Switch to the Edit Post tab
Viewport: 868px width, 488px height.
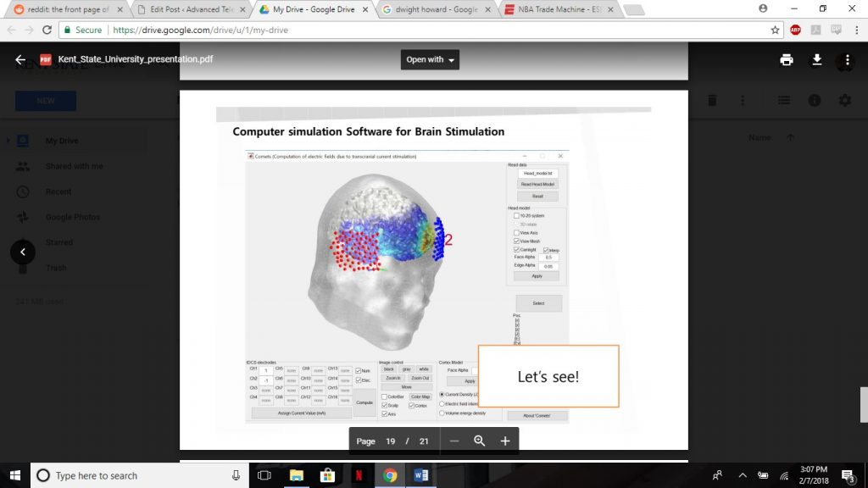(192, 9)
